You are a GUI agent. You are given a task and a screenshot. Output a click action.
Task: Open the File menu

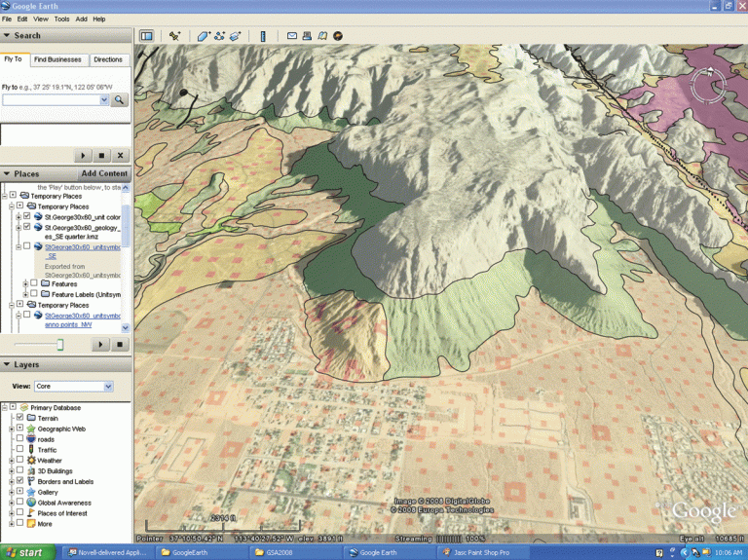tap(7, 19)
